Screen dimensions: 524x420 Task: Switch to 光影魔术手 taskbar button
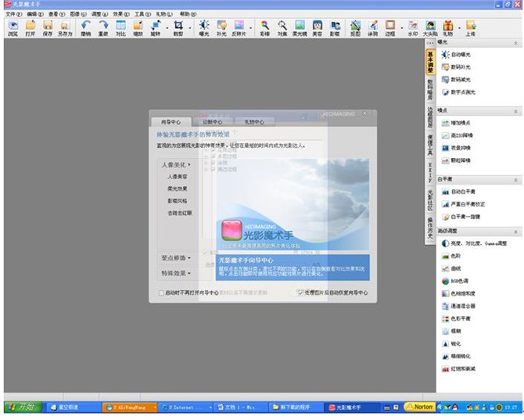coord(350,407)
